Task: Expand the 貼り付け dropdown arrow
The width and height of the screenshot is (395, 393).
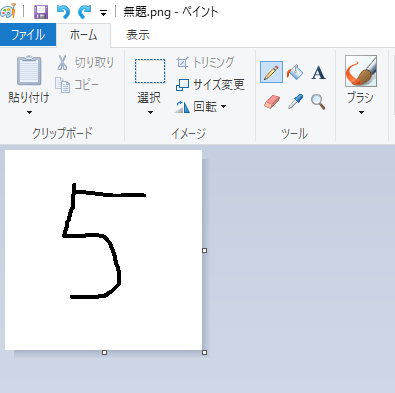Action: [x=29, y=113]
